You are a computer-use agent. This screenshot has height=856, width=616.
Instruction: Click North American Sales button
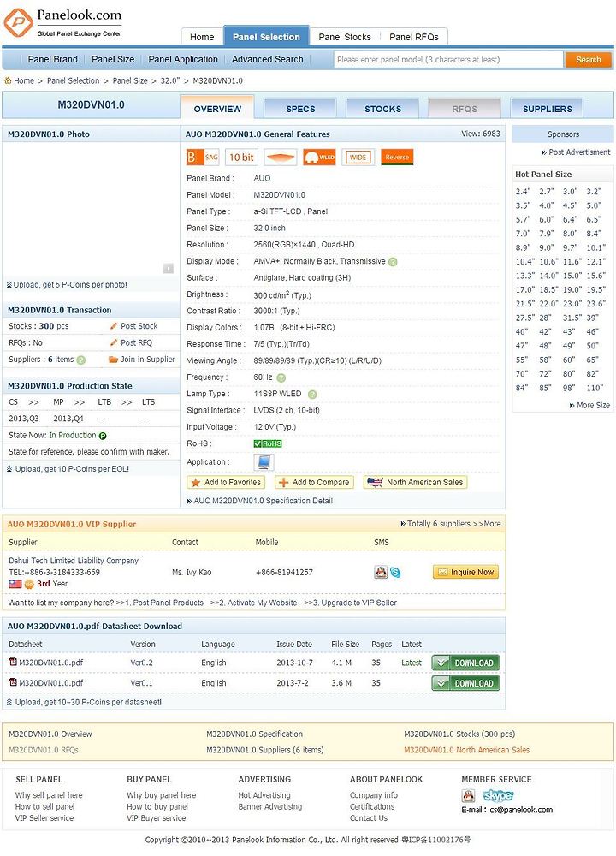[415, 483]
